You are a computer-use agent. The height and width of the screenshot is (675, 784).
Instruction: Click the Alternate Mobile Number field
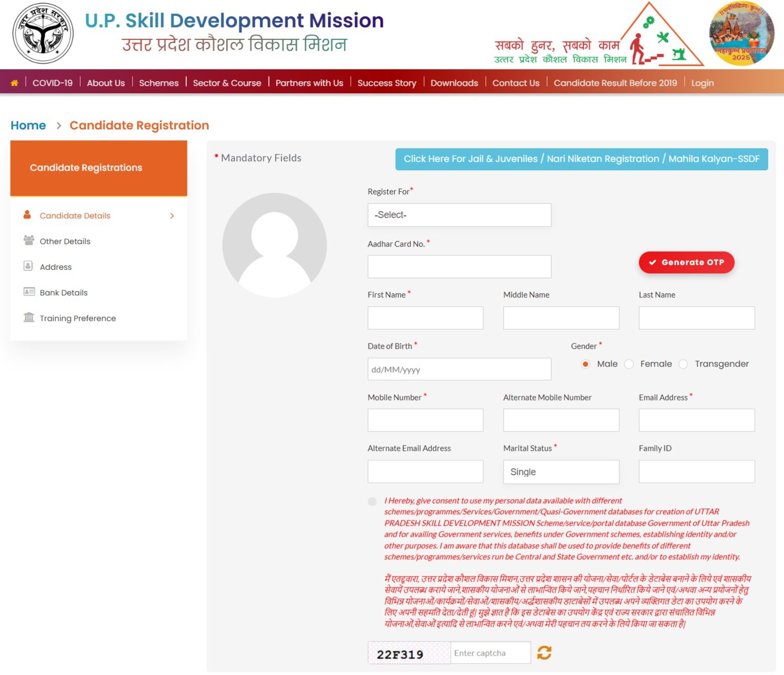pyautogui.click(x=561, y=420)
